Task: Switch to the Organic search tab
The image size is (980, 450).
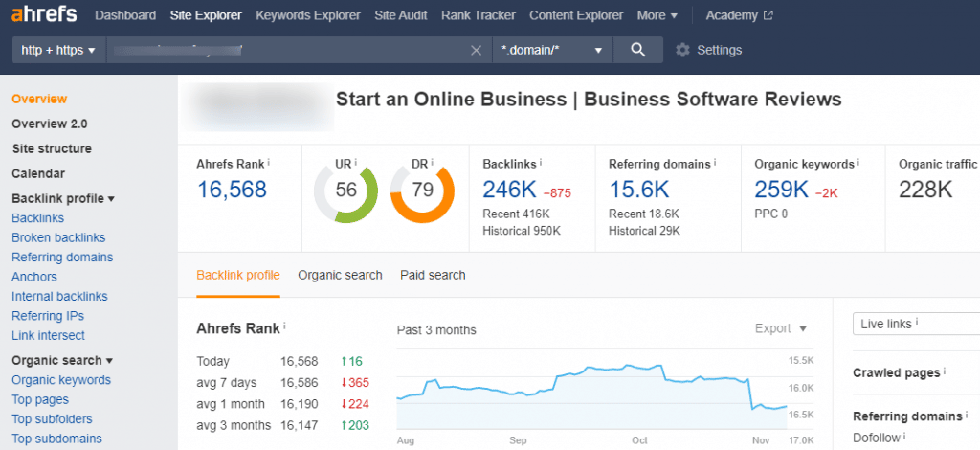Action: 340,275
